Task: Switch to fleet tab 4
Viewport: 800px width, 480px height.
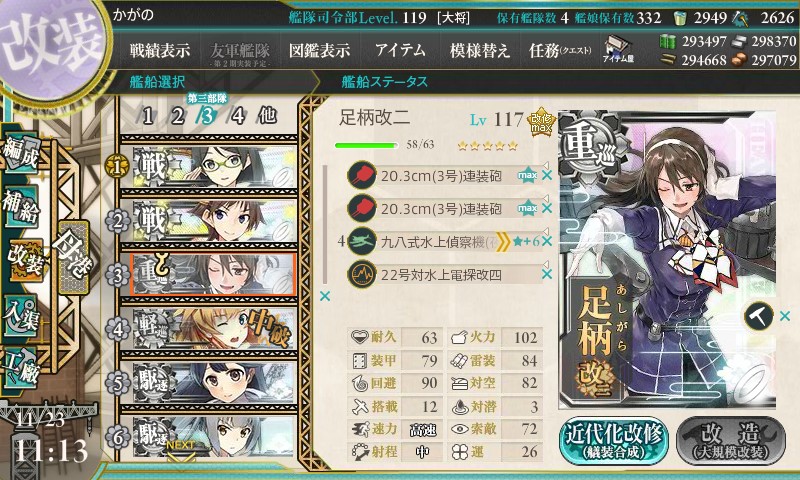Action: coord(237,116)
